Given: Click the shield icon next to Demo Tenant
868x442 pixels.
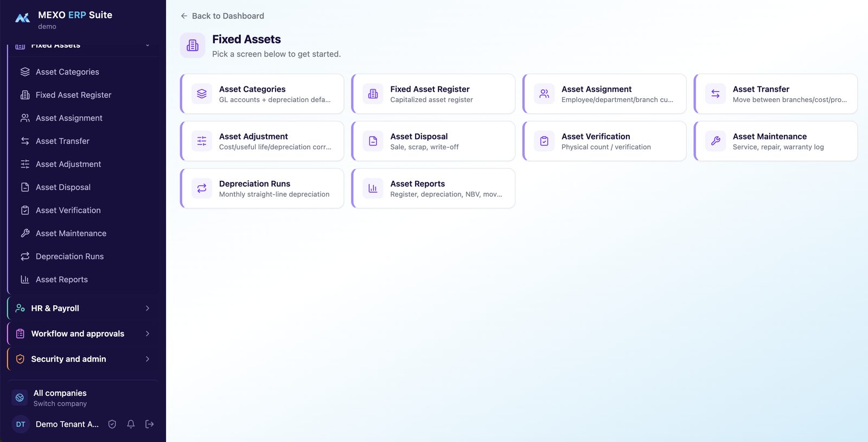Looking at the screenshot, I should click(112, 424).
